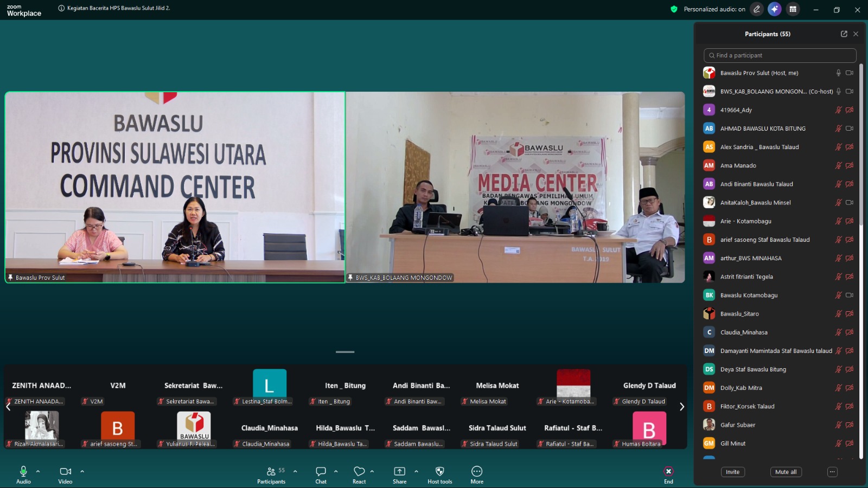Focus the Find a participant search field
The height and width of the screenshot is (488, 868).
tap(780, 55)
